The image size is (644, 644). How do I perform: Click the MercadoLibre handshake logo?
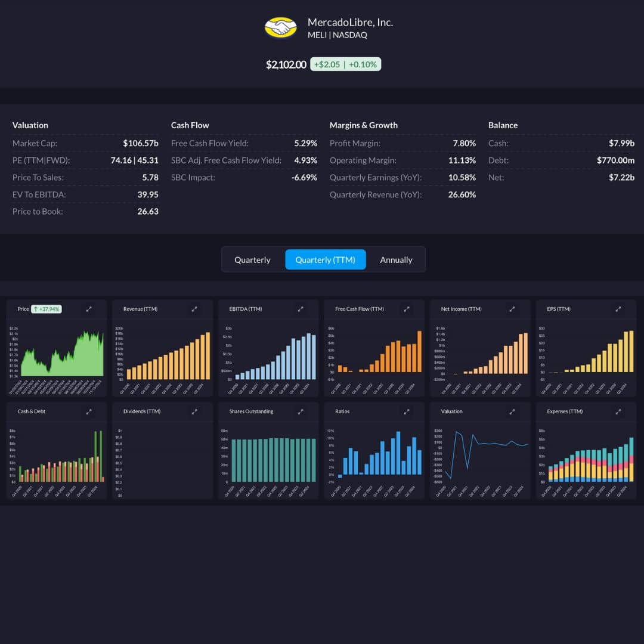pyautogui.click(x=280, y=27)
